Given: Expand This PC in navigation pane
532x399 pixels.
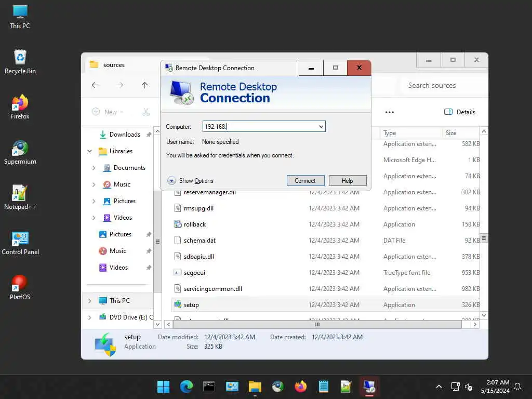Looking at the screenshot, I should pos(89,301).
